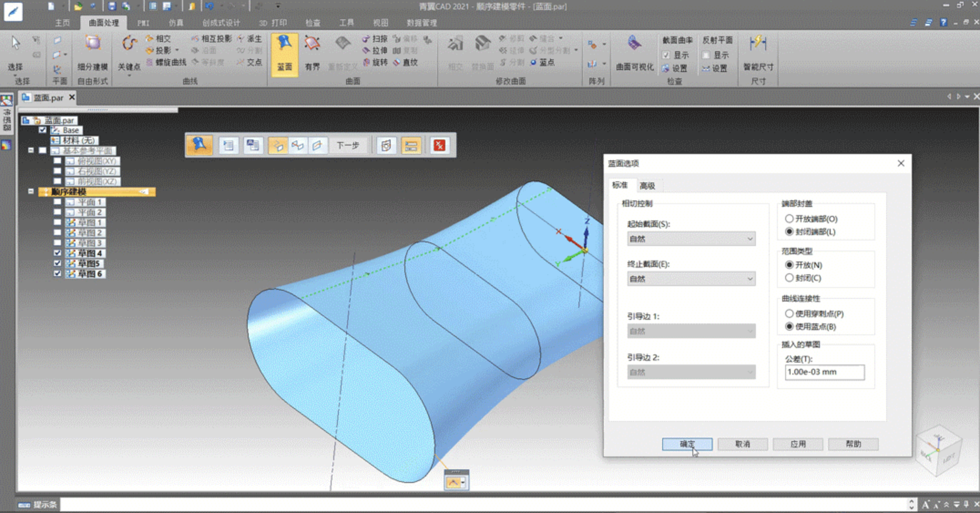Click the BlueSurf icon on command bar

coord(199,145)
